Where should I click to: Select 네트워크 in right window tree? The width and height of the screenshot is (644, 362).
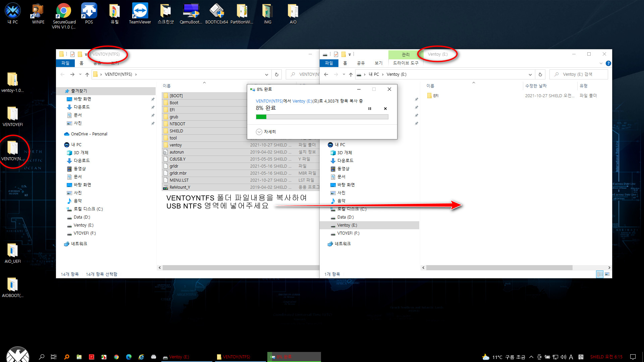pyautogui.click(x=342, y=244)
